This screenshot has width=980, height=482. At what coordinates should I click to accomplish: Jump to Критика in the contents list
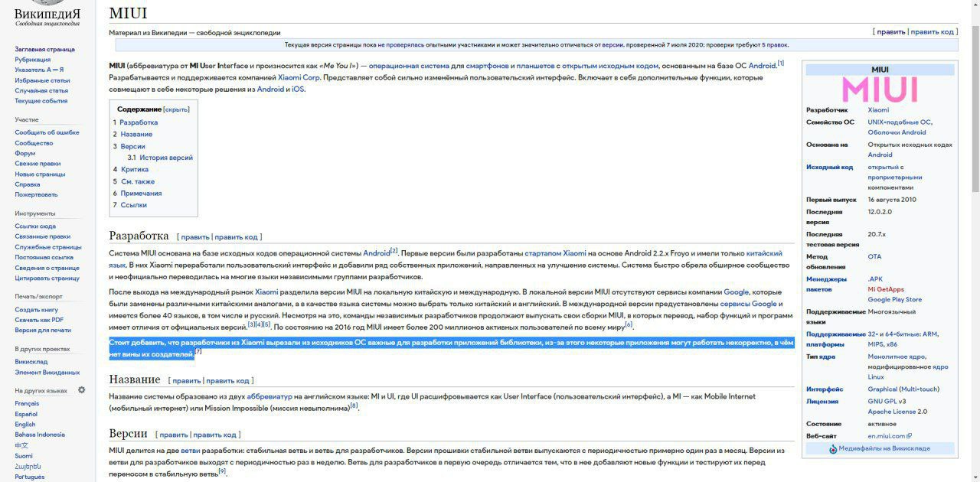click(135, 169)
